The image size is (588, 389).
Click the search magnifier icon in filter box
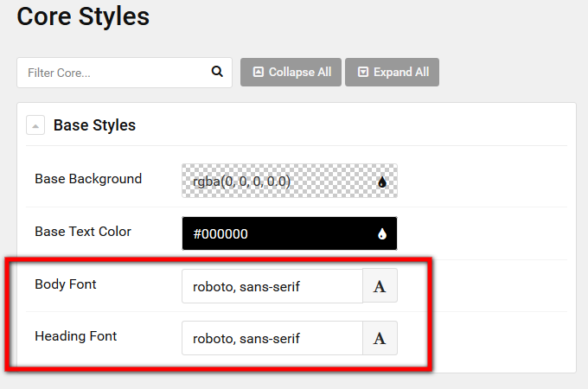(217, 72)
